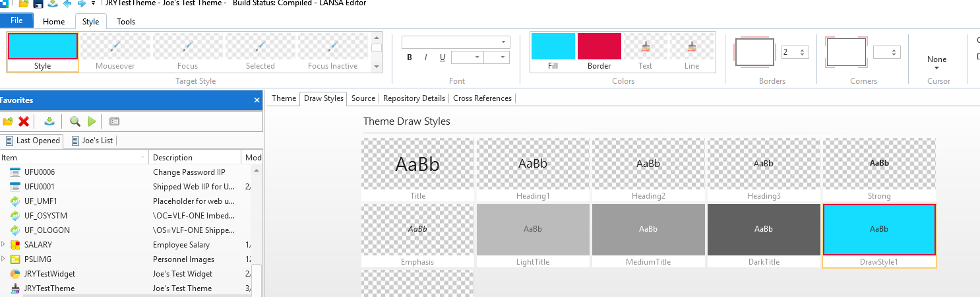The image size is (980, 297).
Task: Open the dropdown right of font size
Action: point(497,57)
